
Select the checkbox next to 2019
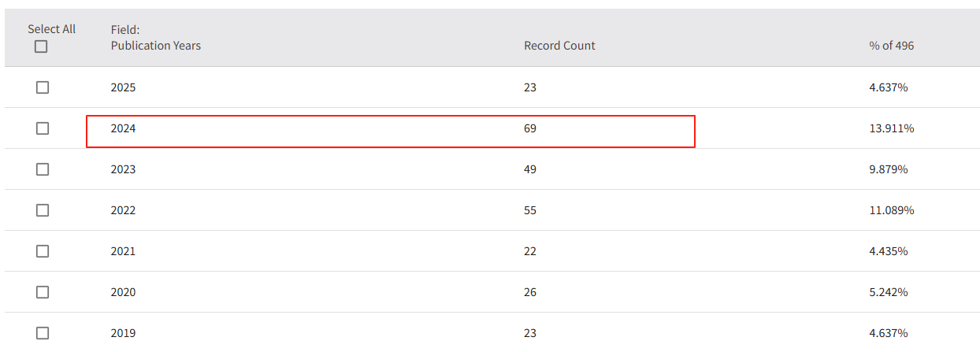click(x=43, y=333)
